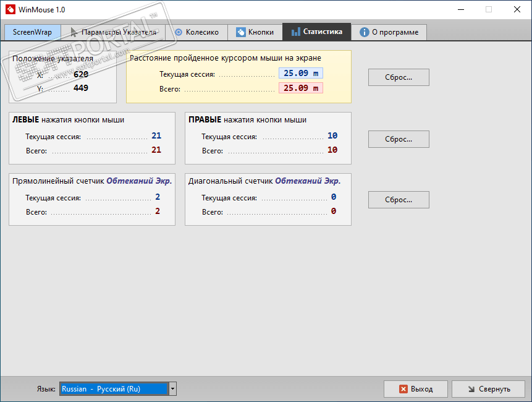Open the О программе tab
532x402 pixels.
pos(389,32)
